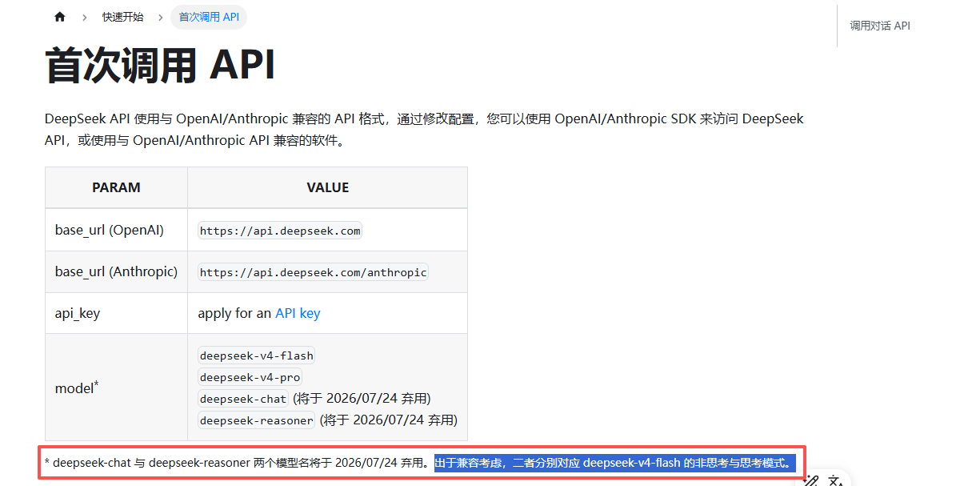
Task: Click the magic wand icon in floating toolbar
Action: point(811,480)
